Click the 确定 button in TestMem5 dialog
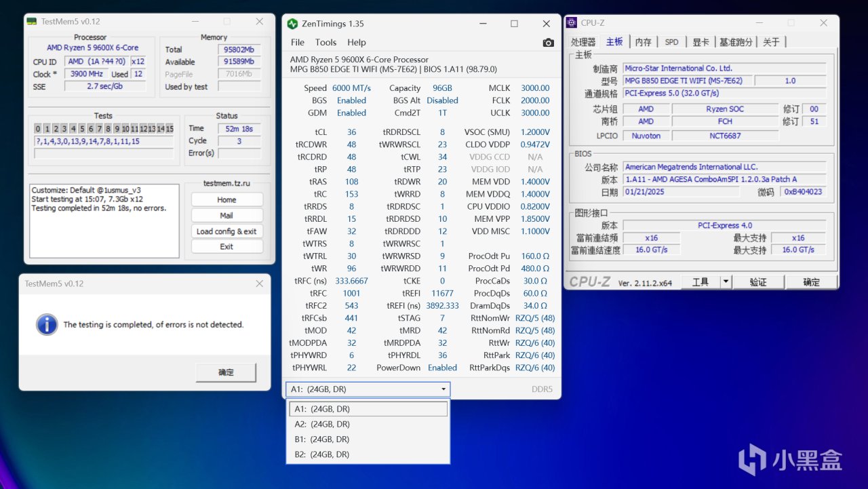This screenshot has width=868, height=489. [226, 372]
